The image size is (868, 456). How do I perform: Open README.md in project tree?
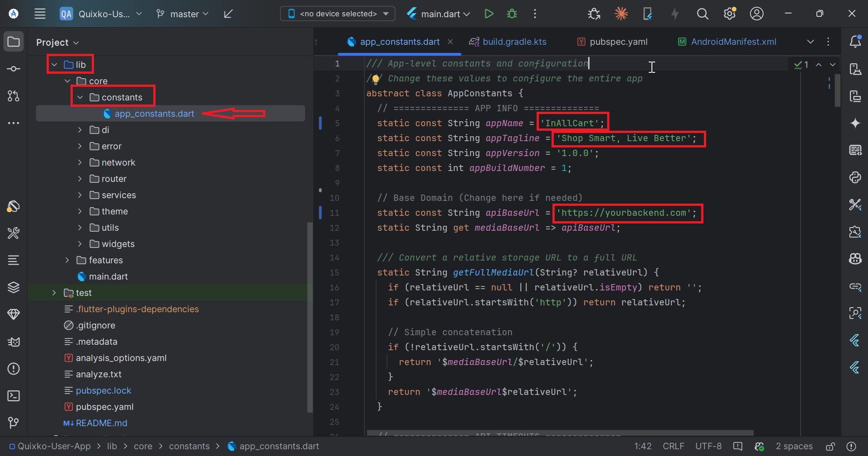(x=101, y=423)
